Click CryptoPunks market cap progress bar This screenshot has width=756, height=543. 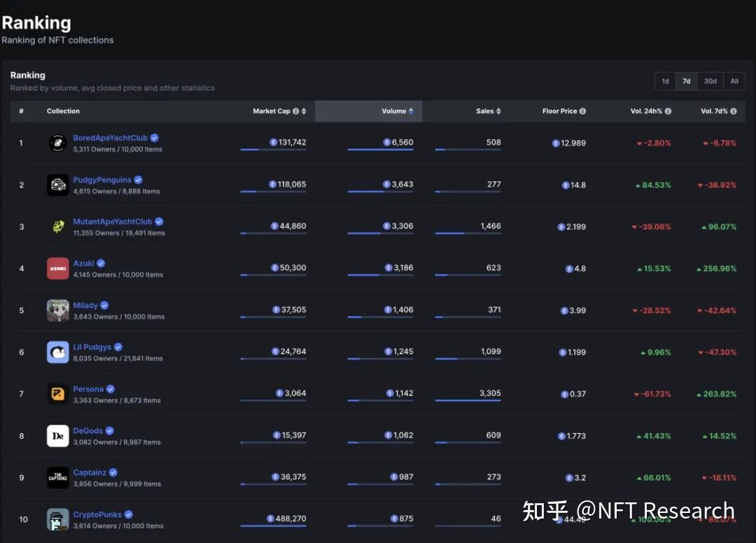click(x=274, y=526)
